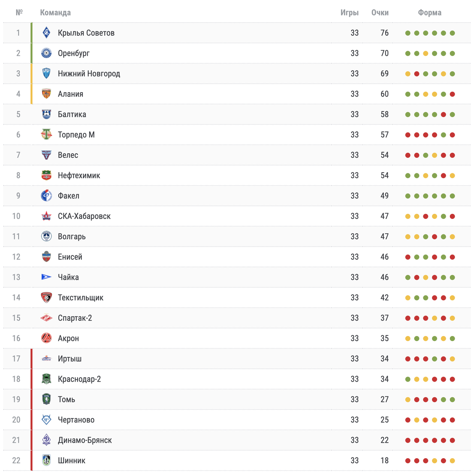Click the Спартак-2 diamond emblem
This screenshot has width=474, height=476.
46,318
